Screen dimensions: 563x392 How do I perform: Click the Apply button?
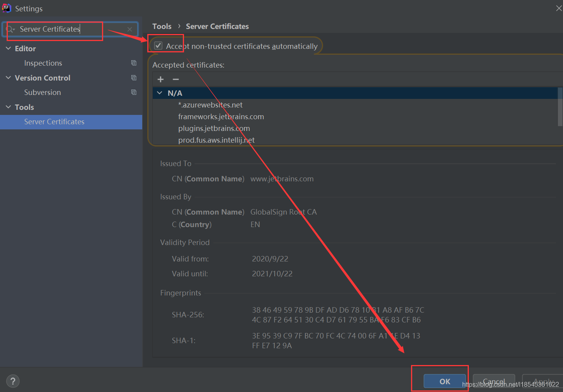click(x=543, y=381)
